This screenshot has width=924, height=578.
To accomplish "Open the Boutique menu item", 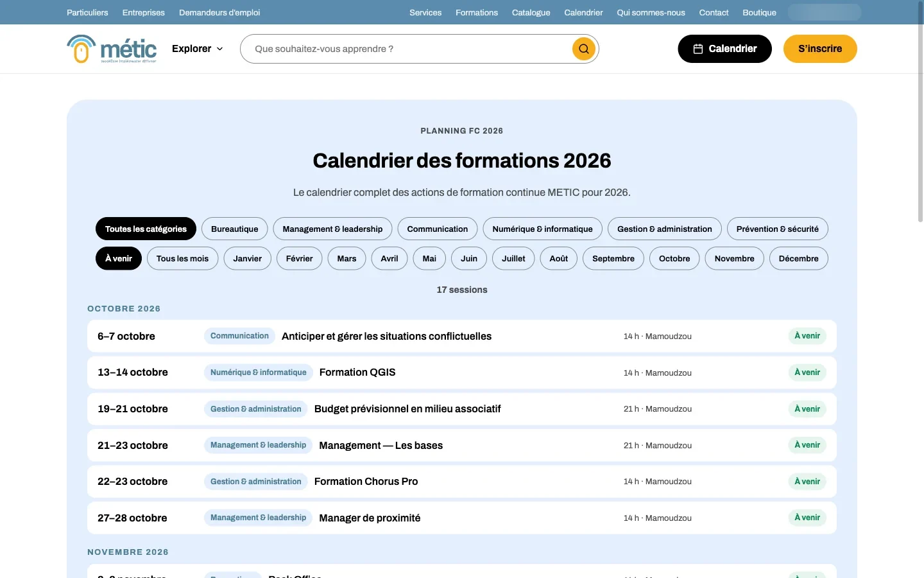I will (759, 12).
